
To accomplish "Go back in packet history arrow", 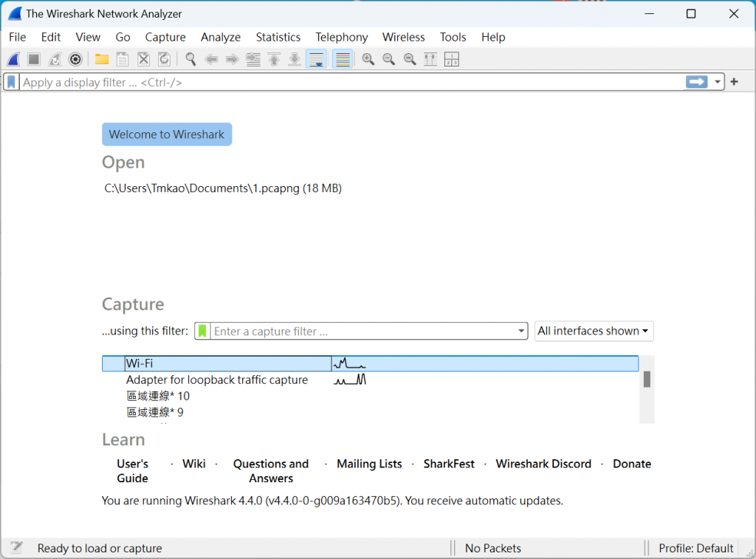I will point(211,59).
